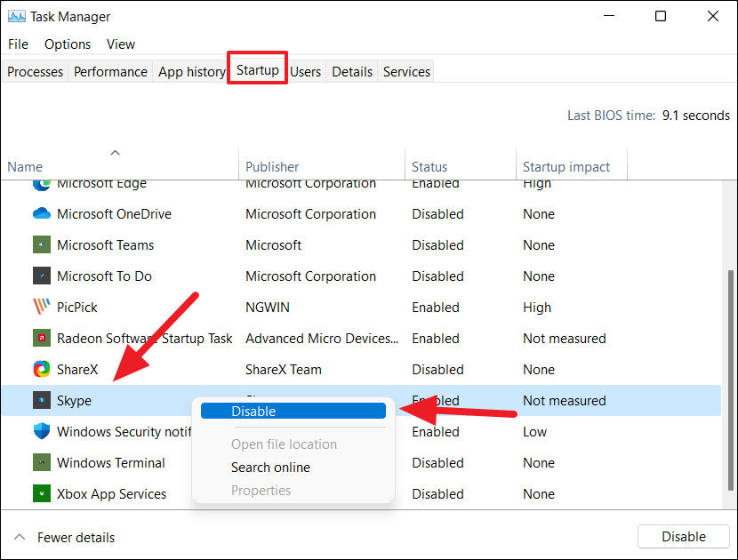Collapse with the Fewer details chevron
The image size is (738, 560).
20,537
